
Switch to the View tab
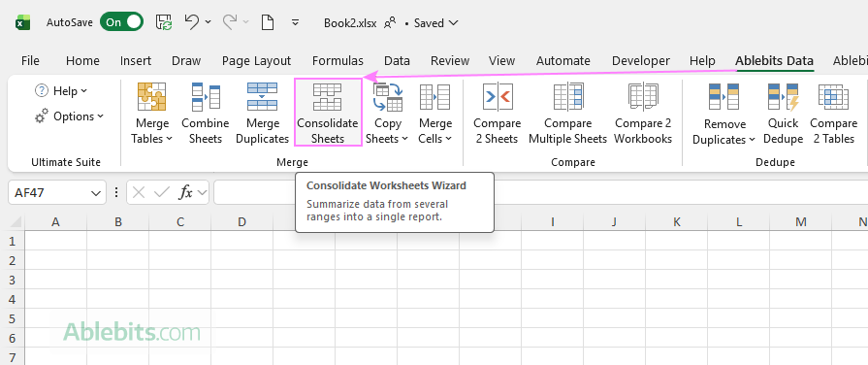coord(501,61)
